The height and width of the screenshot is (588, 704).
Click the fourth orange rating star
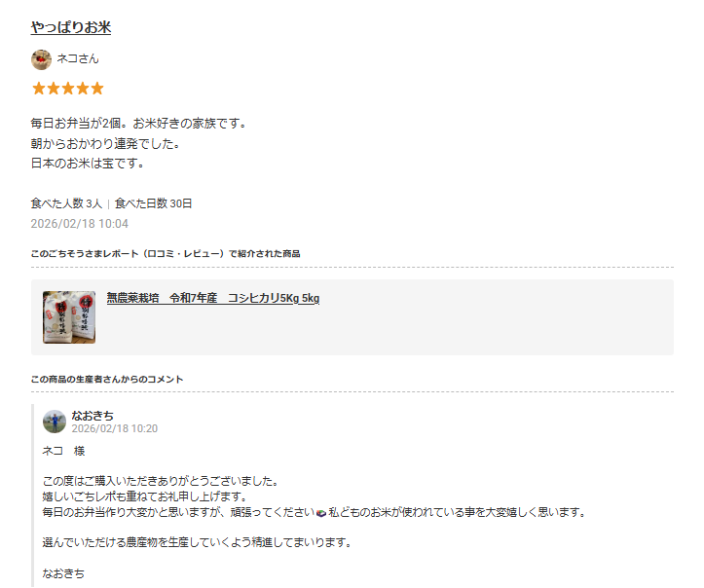83,89
